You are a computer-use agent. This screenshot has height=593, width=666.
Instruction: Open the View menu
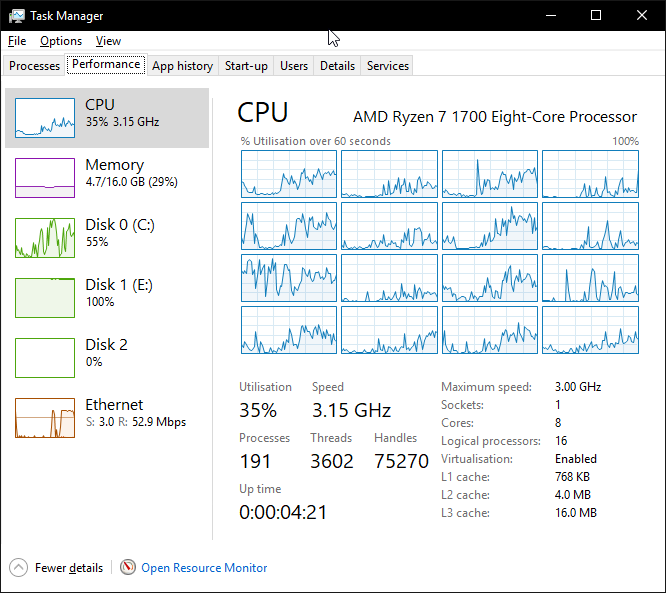pyautogui.click(x=108, y=41)
